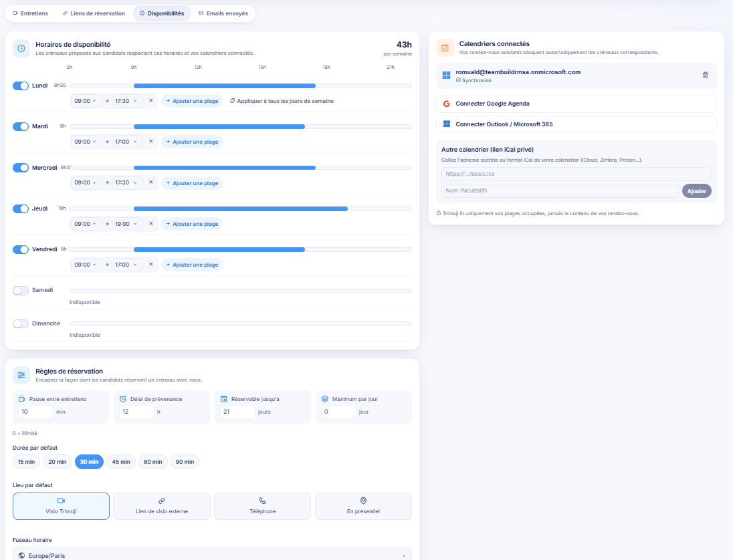Expand the Europe/Paris timezone dropdown
The image size is (733, 560).
tap(212, 555)
